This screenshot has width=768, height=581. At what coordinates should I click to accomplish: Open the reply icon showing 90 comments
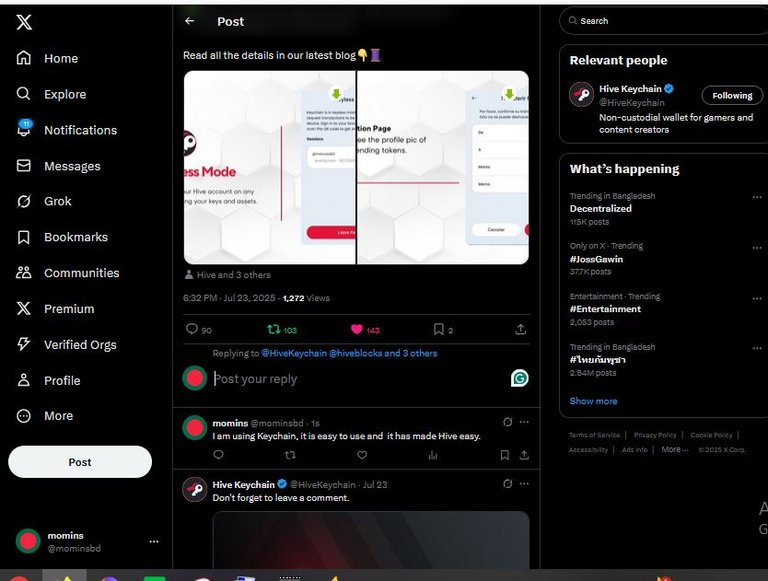(192, 329)
